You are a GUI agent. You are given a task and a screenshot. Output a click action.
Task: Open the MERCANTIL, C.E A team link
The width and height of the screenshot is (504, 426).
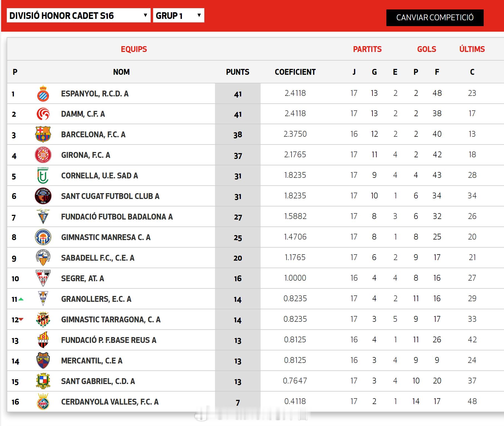tap(92, 361)
